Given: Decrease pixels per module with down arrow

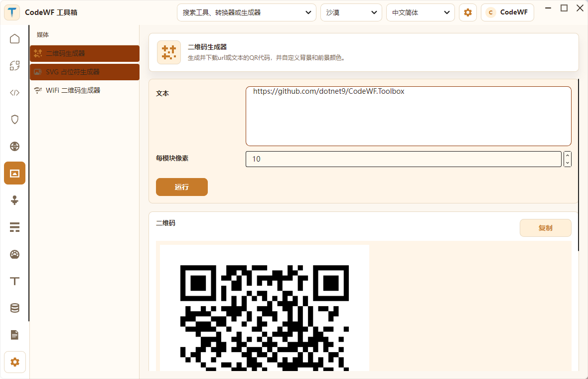Looking at the screenshot, I should pyautogui.click(x=568, y=163).
